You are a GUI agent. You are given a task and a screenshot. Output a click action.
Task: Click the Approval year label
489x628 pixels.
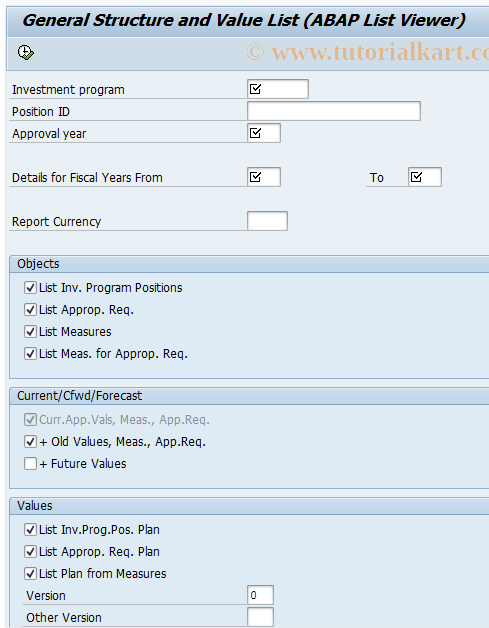tap(49, 134)
